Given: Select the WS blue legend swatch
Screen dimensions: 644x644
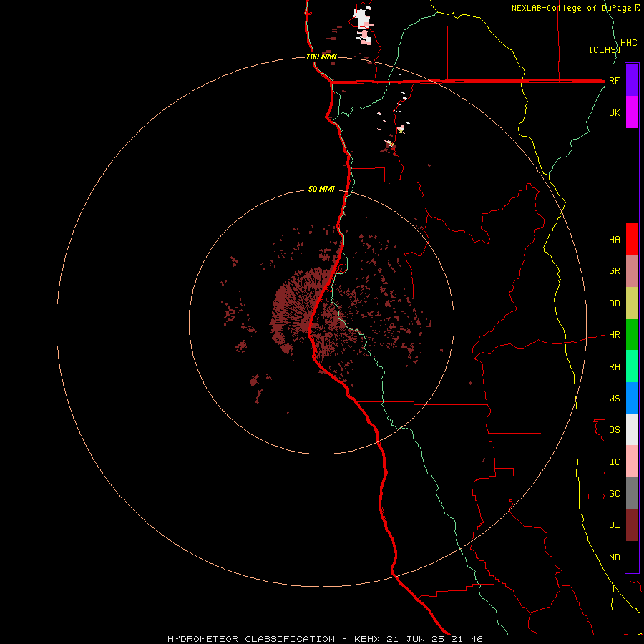Looking at the screenshot, I should pos(632,398).
